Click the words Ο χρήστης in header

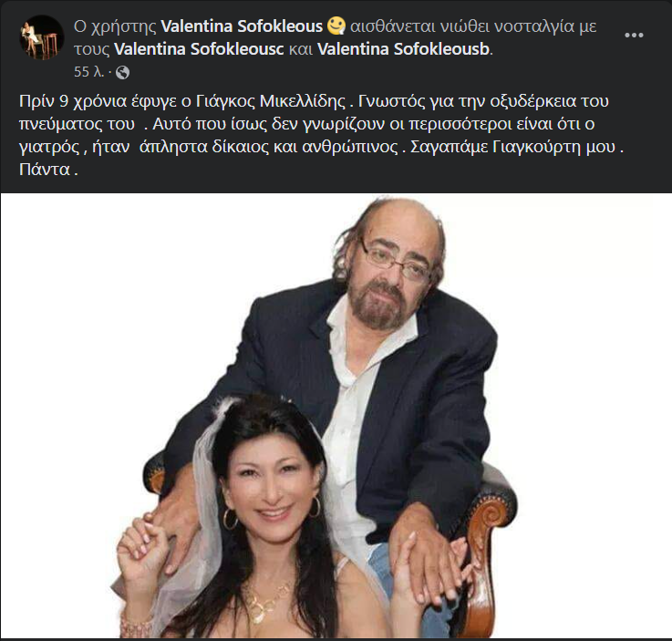coord(115,26)
